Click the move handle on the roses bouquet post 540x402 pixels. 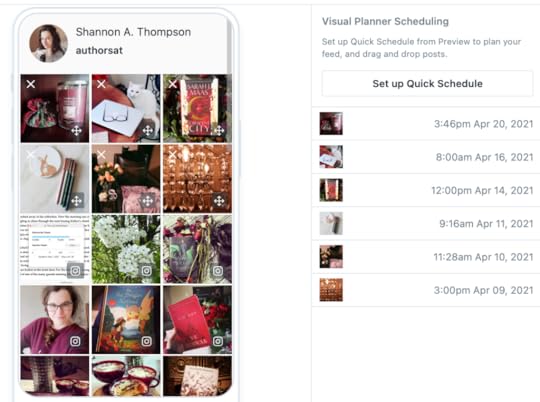148,201
